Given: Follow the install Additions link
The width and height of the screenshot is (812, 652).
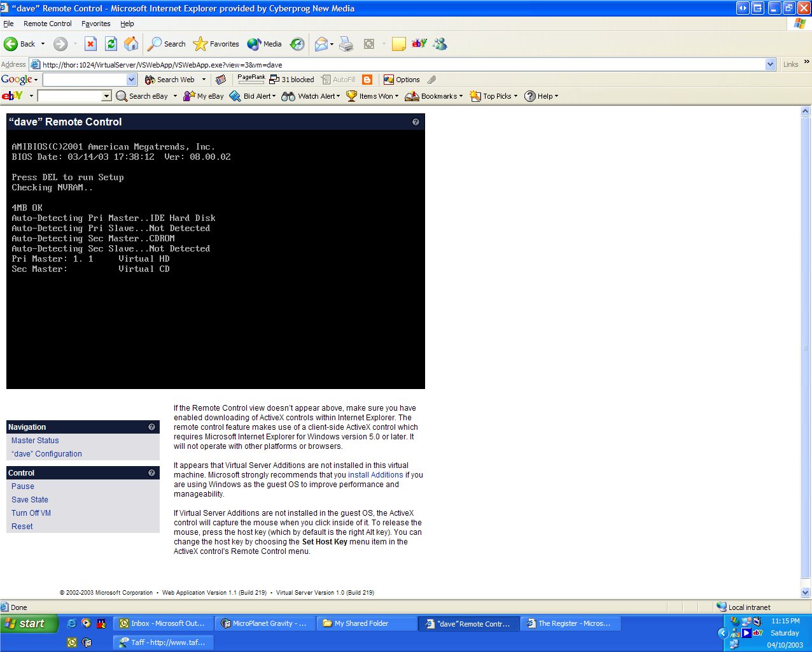Looking at the screenshot, I should (x=375, y=475).
